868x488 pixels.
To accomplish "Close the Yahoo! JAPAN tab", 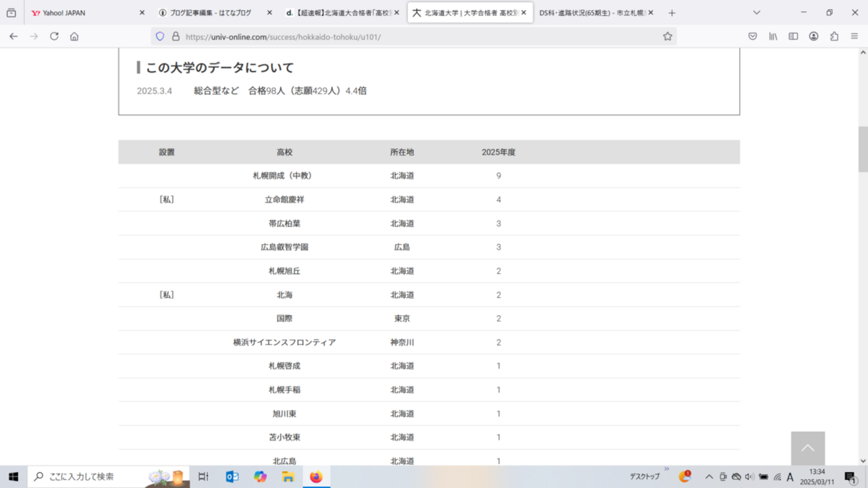I will [x=142, y=13].
